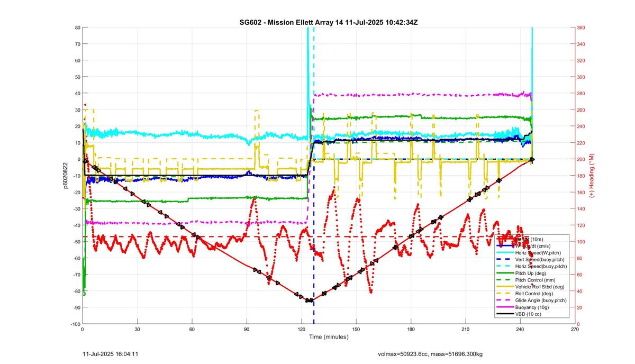Click 'Buoyancy (10g)' legend entry
The image size is (635, 364).
tap(532, 307)
